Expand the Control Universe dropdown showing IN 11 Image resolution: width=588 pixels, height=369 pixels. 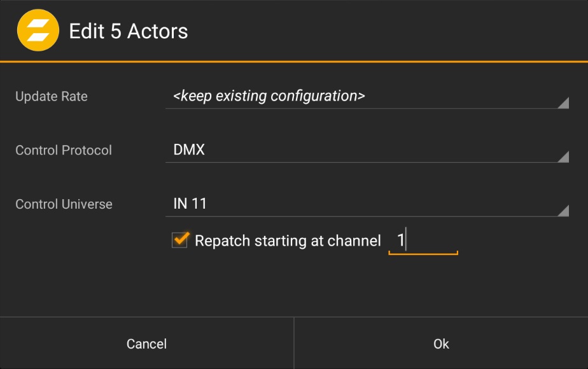tap(367, 205)
